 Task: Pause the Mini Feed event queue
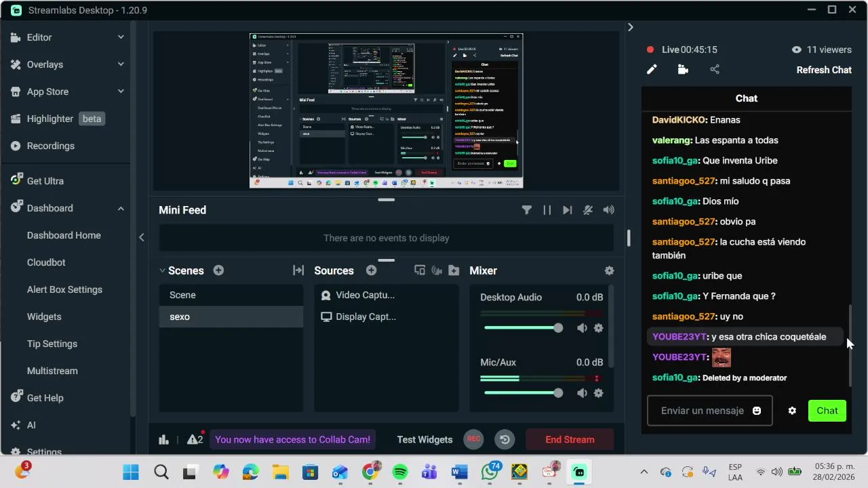[x=547, y=210]
